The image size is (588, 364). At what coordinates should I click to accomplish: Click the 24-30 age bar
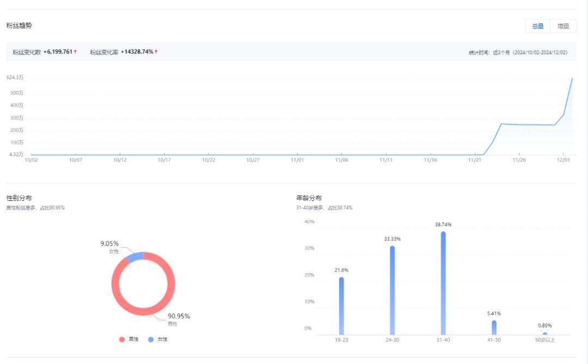(392, 290)
